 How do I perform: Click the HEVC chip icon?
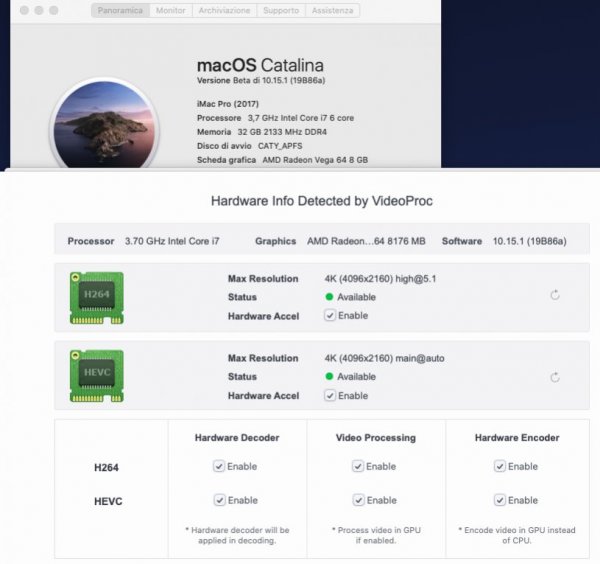96,376
